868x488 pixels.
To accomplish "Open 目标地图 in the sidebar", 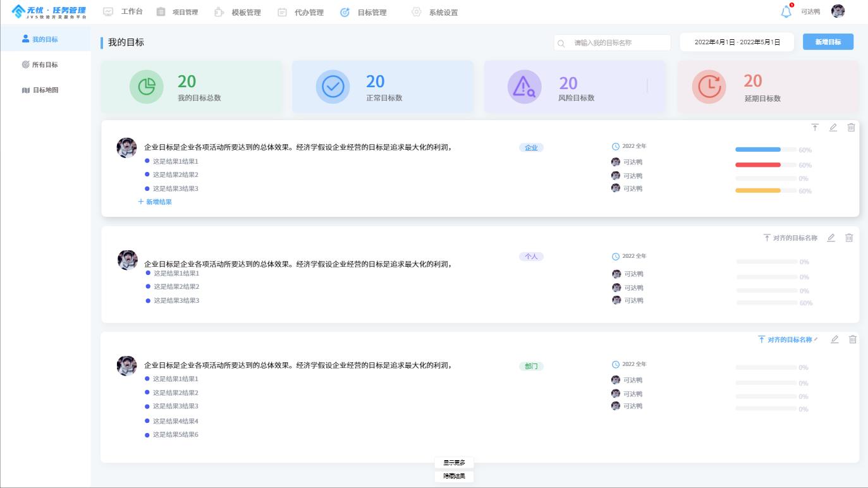I will [x=46, y=90].
